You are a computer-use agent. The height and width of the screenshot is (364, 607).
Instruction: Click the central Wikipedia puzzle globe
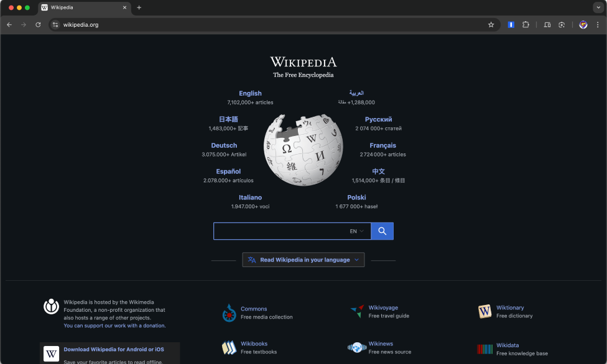pos(303,148)
